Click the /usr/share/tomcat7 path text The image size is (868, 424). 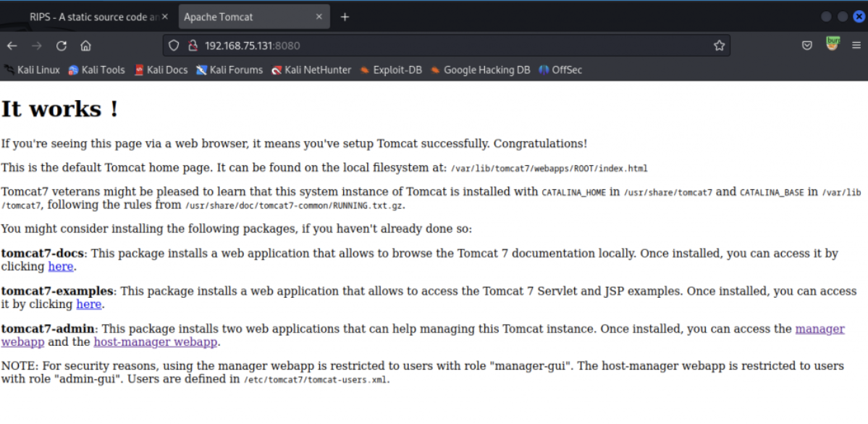[x=668, y=193]
